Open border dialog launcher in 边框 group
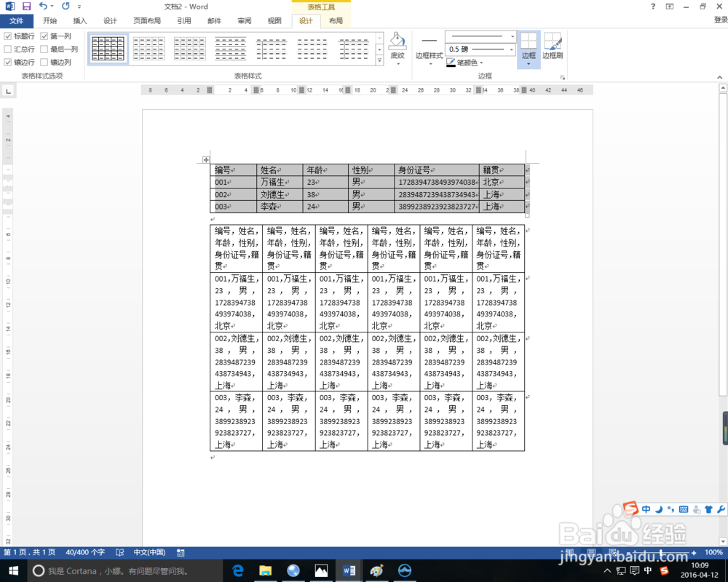728x582 pixels. 562,78
